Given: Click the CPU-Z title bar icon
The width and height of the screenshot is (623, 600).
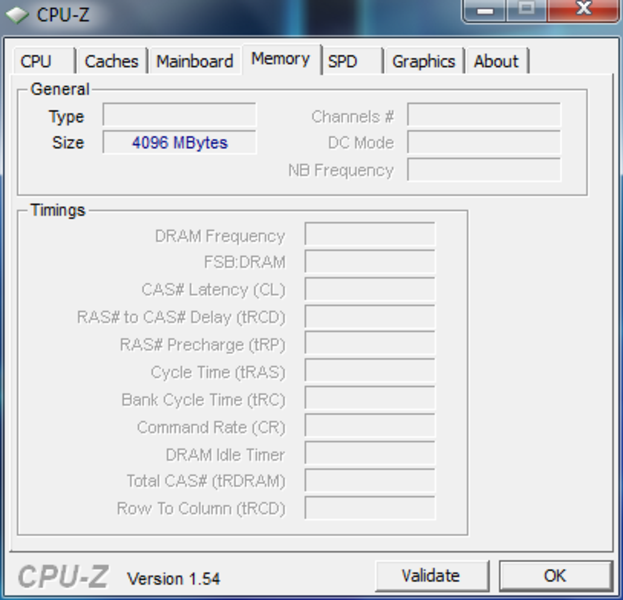Looking at the screenshot, I should [17, 15].
